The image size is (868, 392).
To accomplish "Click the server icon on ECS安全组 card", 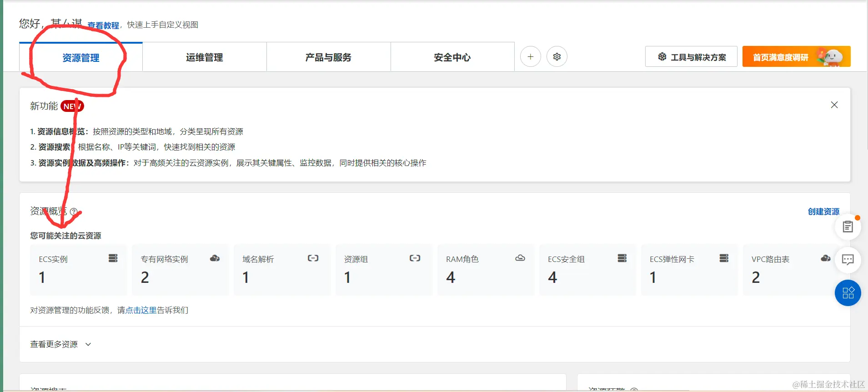I will tap(622, 258).
